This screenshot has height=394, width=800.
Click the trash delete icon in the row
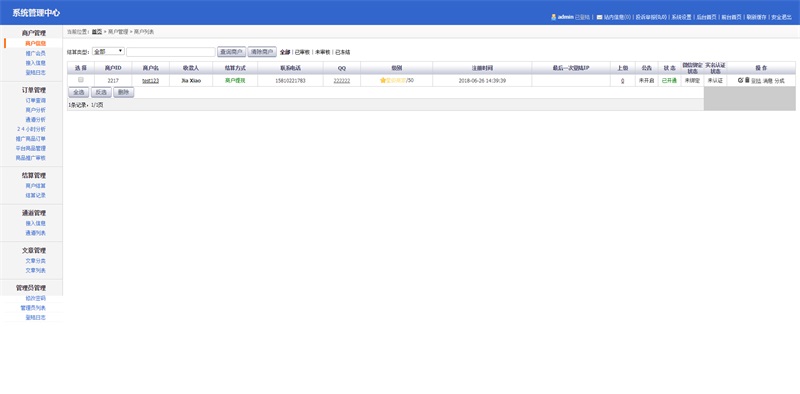click(x=747, y=80)
